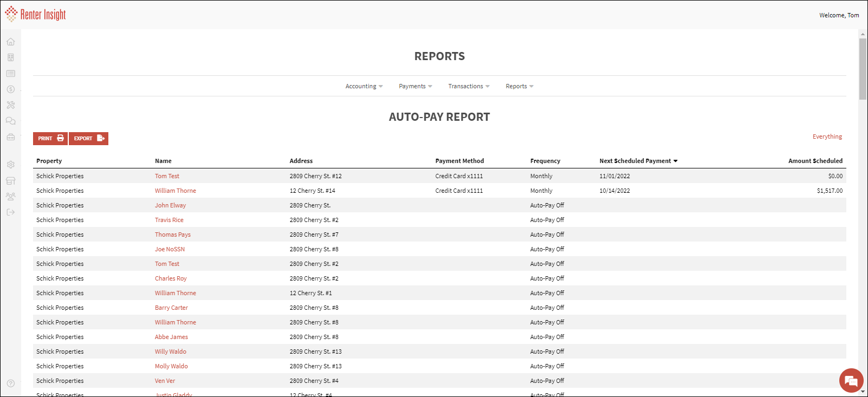Click the 10/14/2022 scheduled date
The image size is (868, 397).
click(x=614, y=191)
